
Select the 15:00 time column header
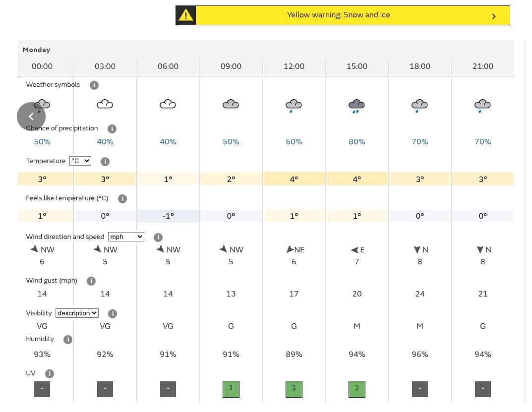pos(357,66)
